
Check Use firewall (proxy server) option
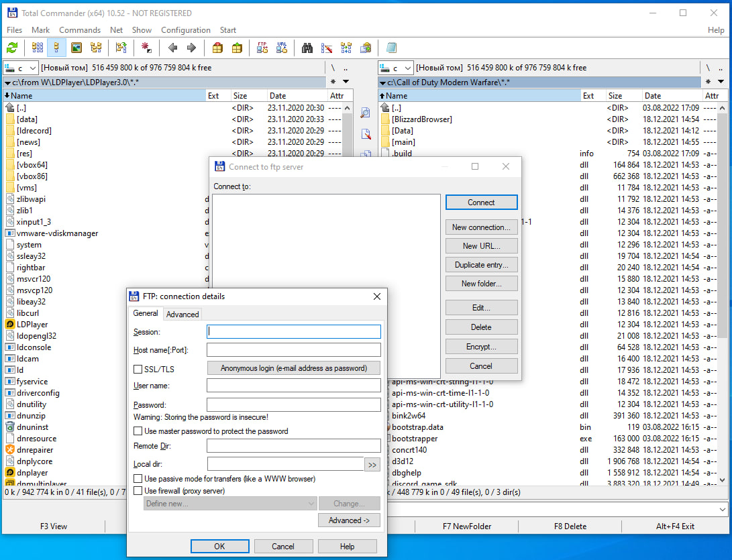coord(138,490)
